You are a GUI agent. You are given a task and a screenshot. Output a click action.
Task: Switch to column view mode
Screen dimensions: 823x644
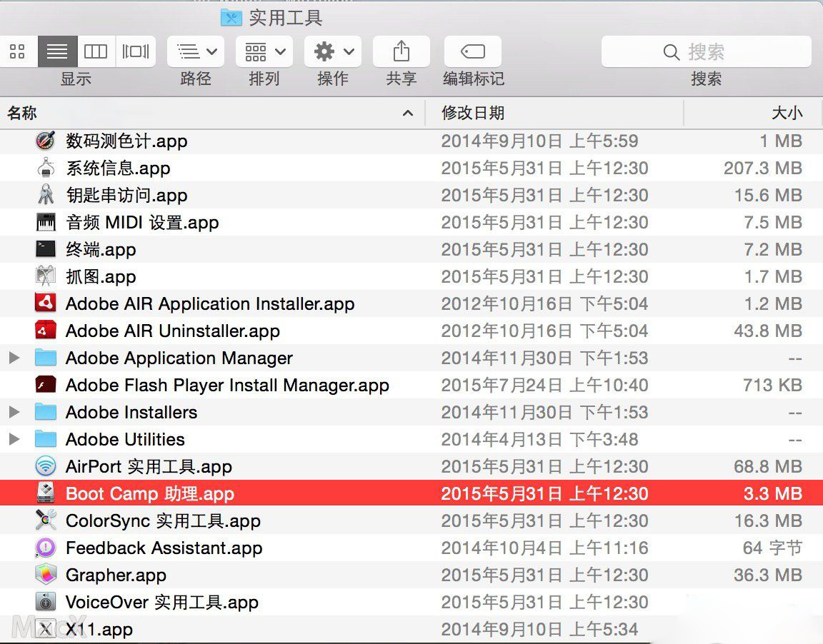pyautogui.click(x=96, y=51)
